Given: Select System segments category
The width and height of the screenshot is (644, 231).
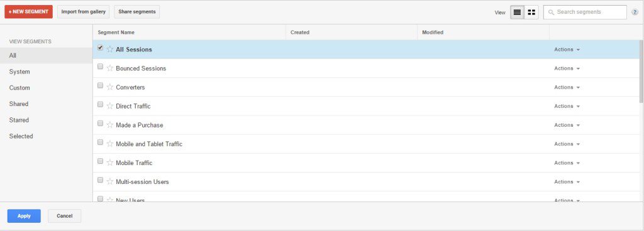Looking at the screenshot, I should coord(47,72).
